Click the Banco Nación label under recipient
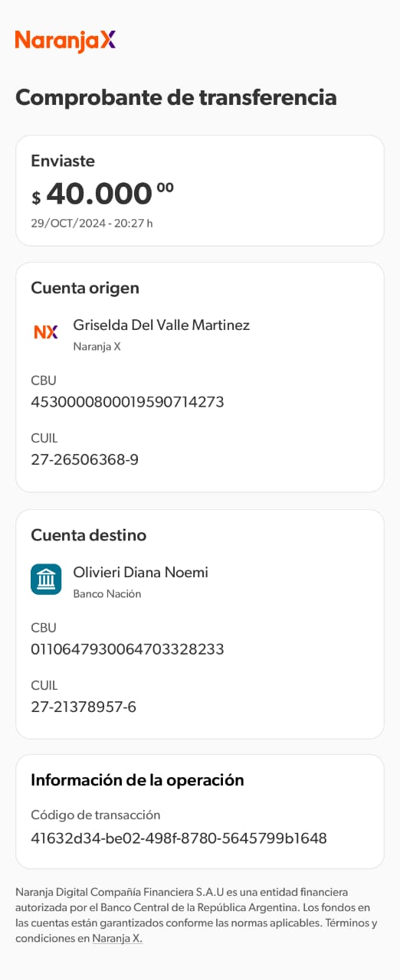 107,593
